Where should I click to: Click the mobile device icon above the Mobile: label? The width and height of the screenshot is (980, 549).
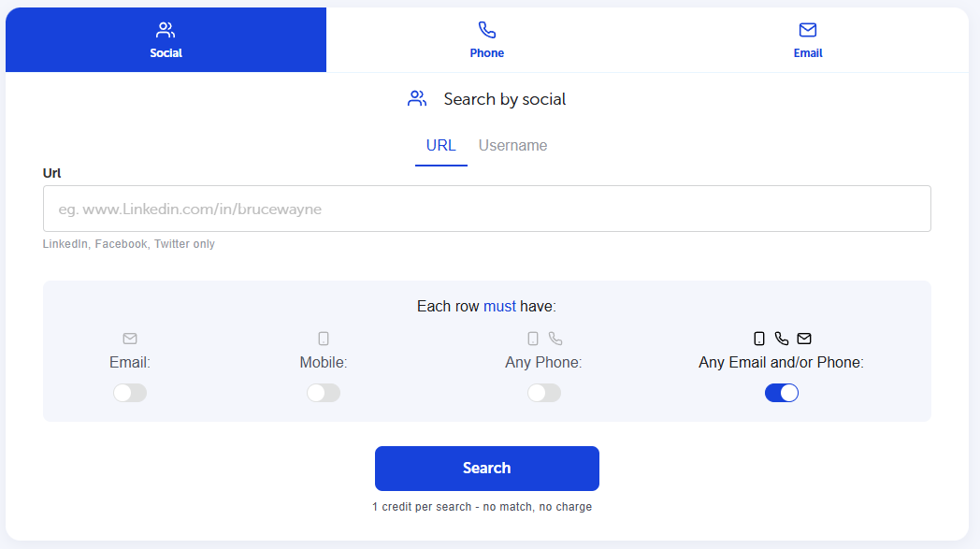tap(324, 339)
